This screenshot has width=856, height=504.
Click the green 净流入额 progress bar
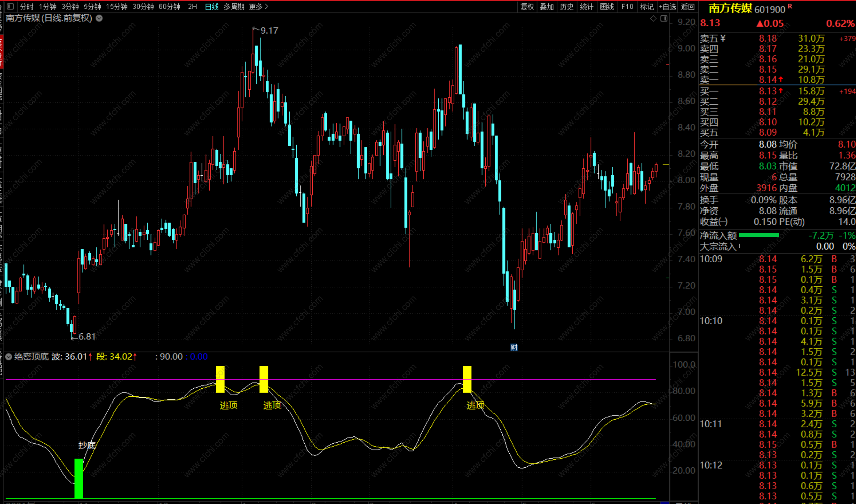pos(759,235)
